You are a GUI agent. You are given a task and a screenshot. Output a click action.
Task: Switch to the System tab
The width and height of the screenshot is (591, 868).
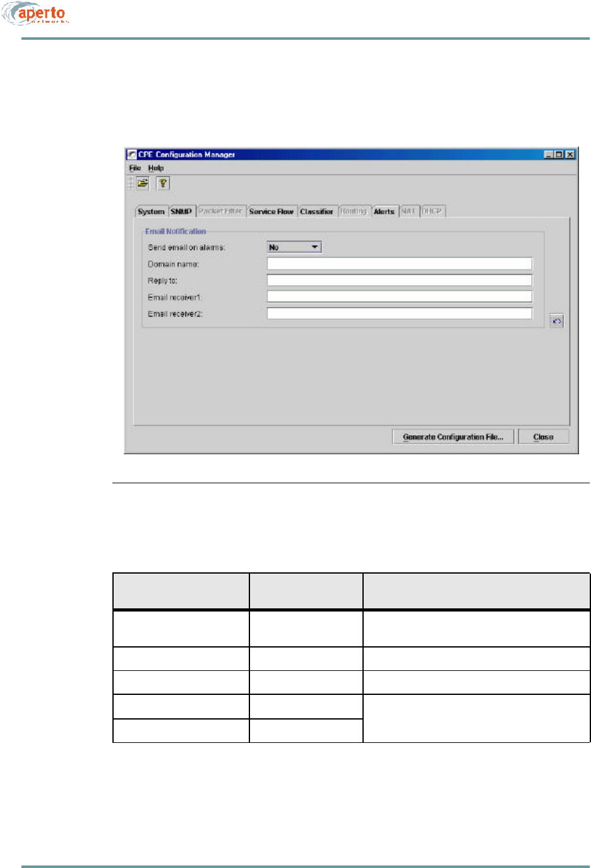[x=152, y=212]
